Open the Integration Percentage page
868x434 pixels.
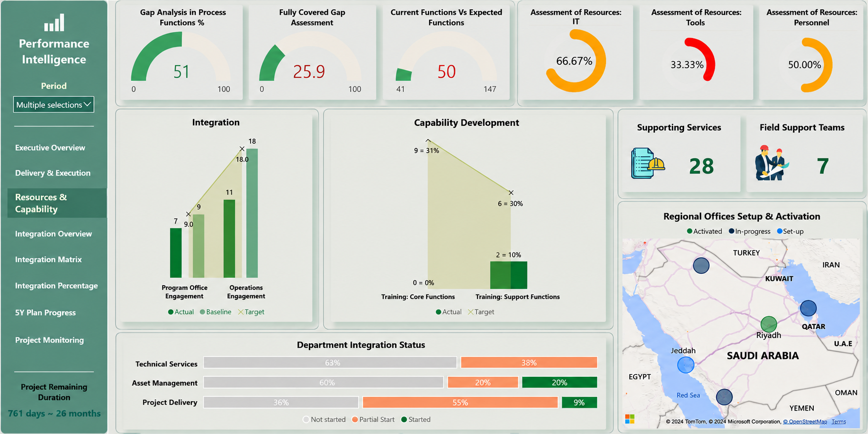pos(56,286)
